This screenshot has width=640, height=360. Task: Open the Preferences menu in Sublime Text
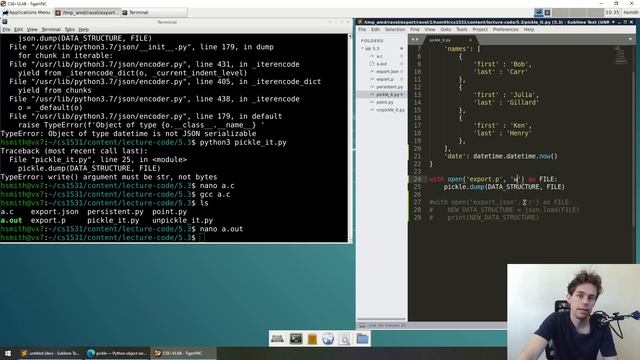505,29
